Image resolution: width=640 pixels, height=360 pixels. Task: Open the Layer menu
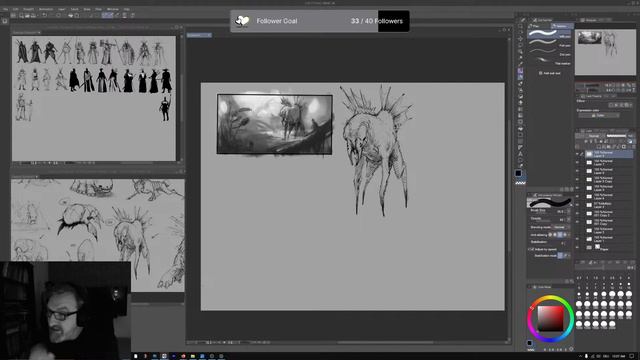click(x=62, y=9)
